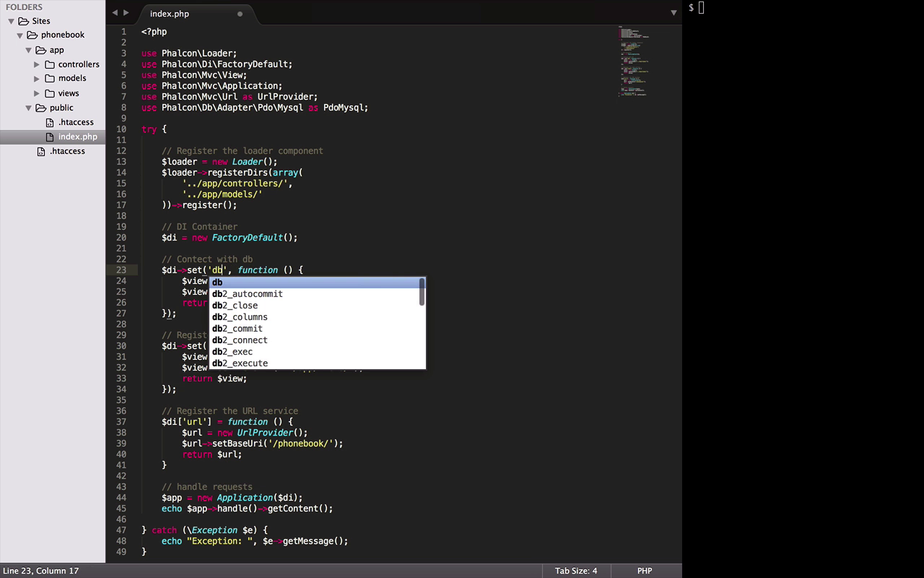Viewport: 924px width, 578px height.
Task: Click the file icon of index.php in sidebar
Action: click(50, 137)
